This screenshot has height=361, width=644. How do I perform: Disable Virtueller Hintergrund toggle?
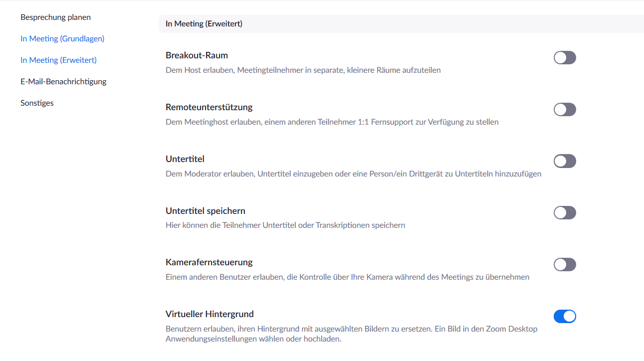tap(565, 316)
